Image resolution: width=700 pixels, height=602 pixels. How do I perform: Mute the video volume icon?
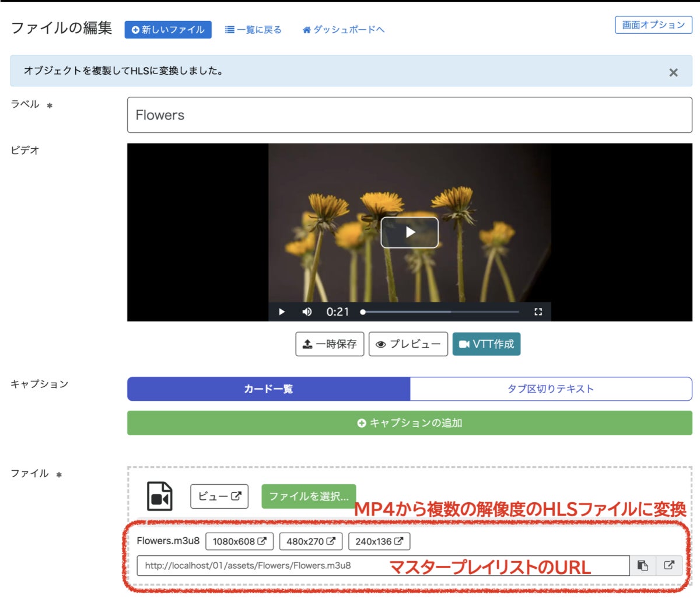point(307,311)
